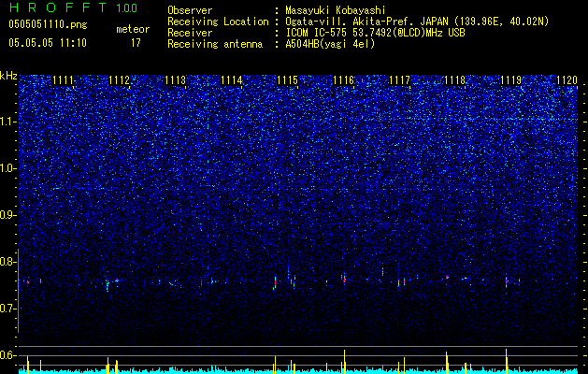The image size is (588, 374).
Task: Click the 0.6 frequency axis label
Action: pyautogui.click(x=7, y=355)
